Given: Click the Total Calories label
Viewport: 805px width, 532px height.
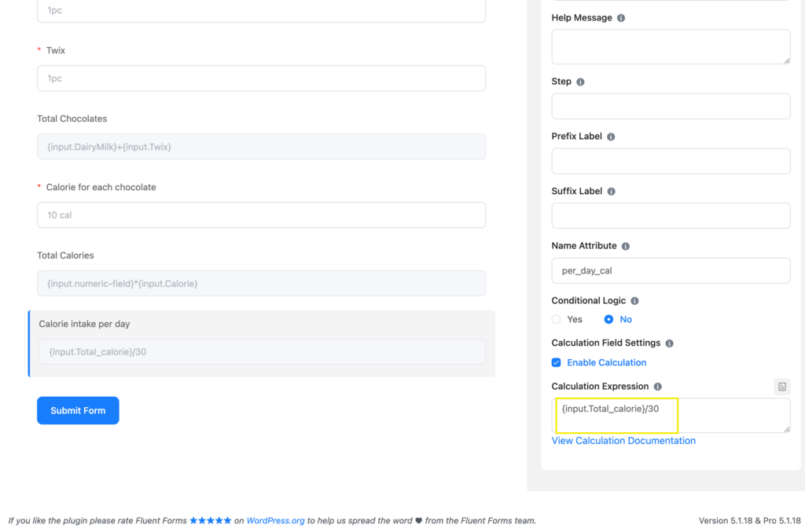Looking at the screenshot, I should point(65,255).
